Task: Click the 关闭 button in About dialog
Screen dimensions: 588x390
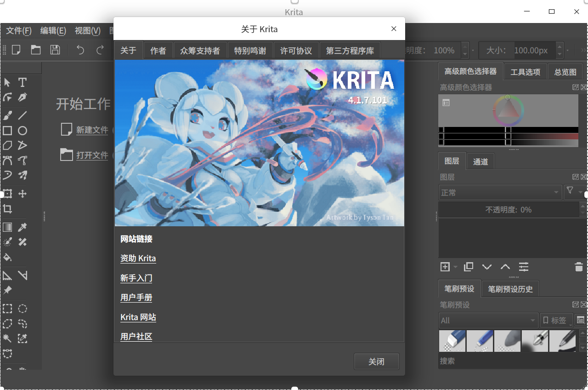Action: (377, 361)
